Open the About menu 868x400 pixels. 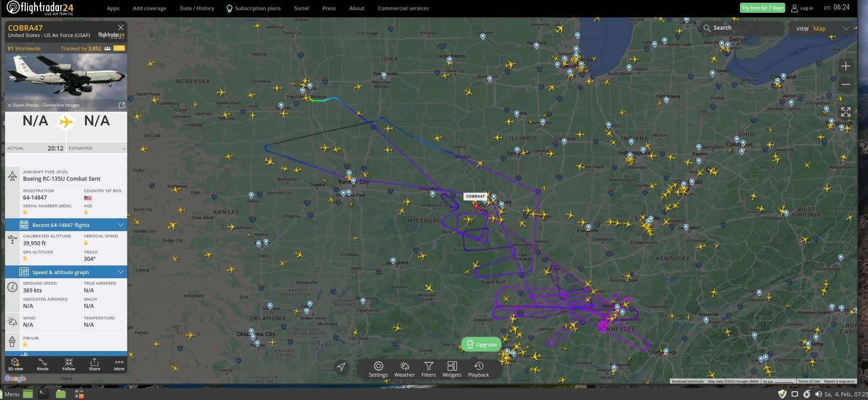coord(357,8)
